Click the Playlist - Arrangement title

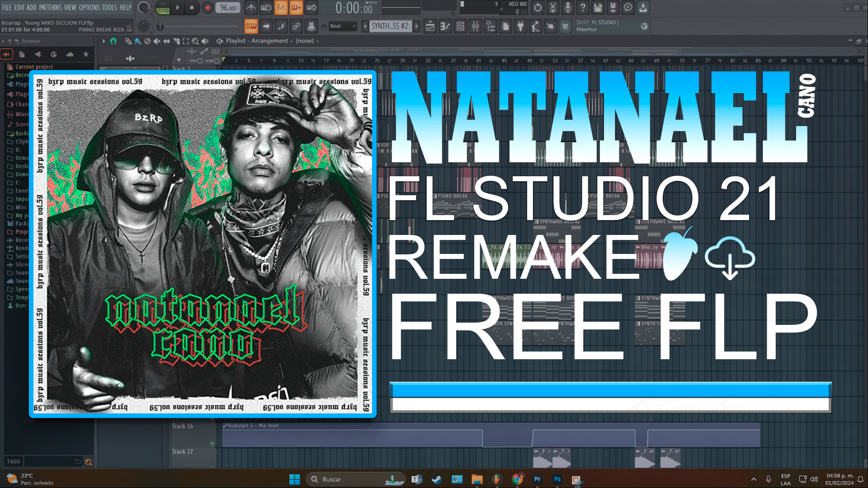coord(257,41)
